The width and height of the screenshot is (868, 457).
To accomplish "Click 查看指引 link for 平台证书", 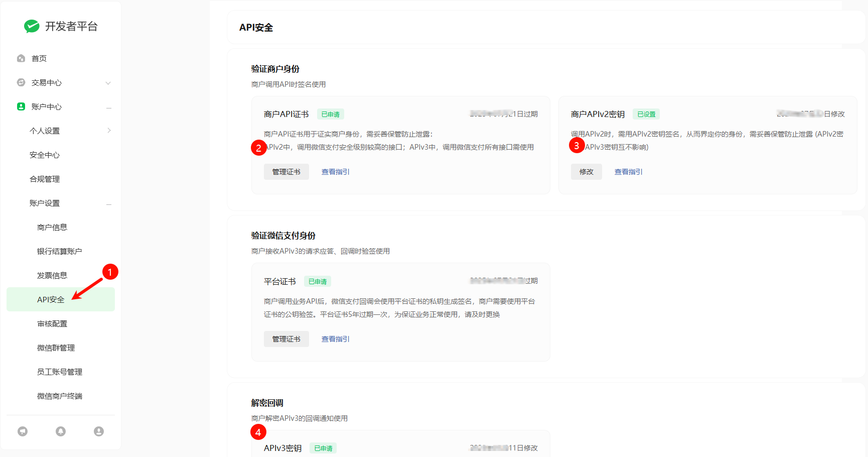I will (336, 339).
